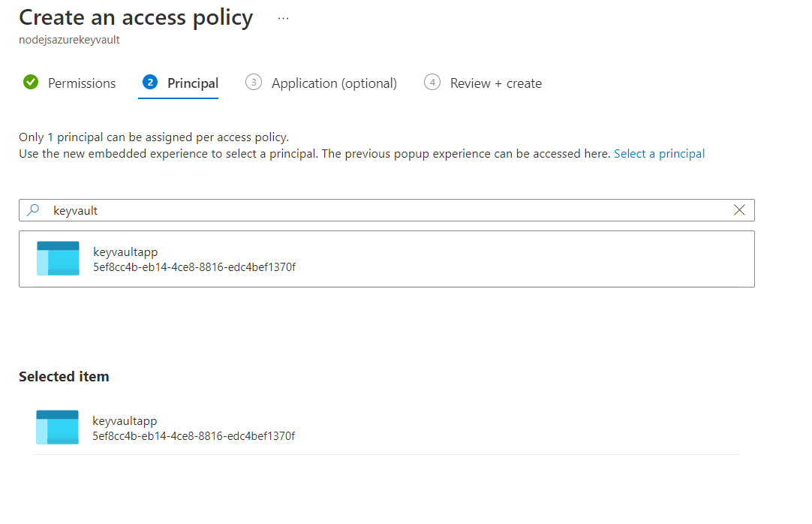Click the green checkmark icon for Permissions

coord(31,83)
